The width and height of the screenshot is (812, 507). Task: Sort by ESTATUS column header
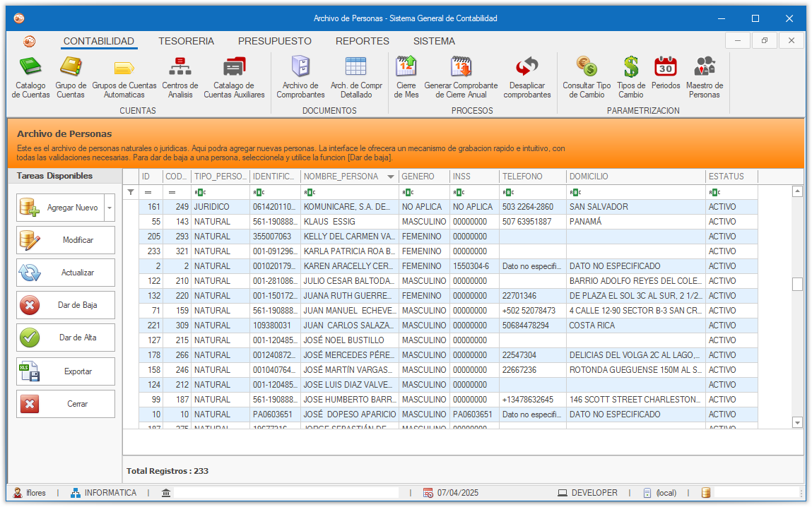731,177
